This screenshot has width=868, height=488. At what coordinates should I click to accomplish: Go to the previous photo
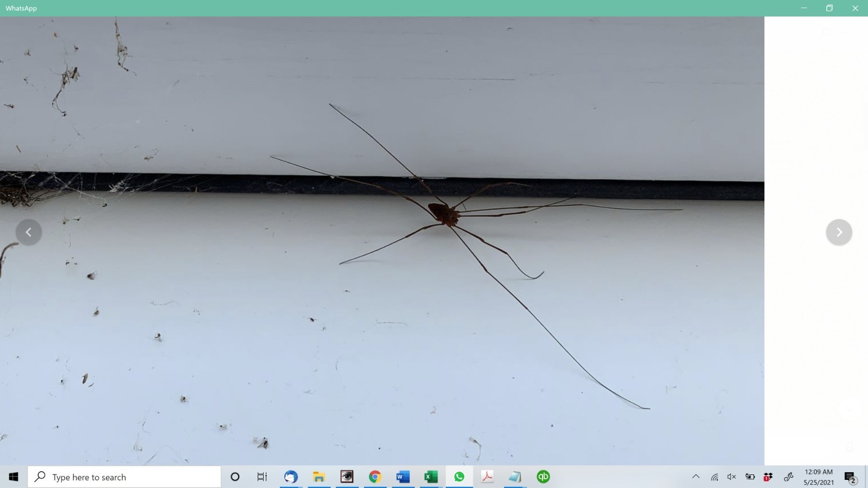click(x=29, y=232)
